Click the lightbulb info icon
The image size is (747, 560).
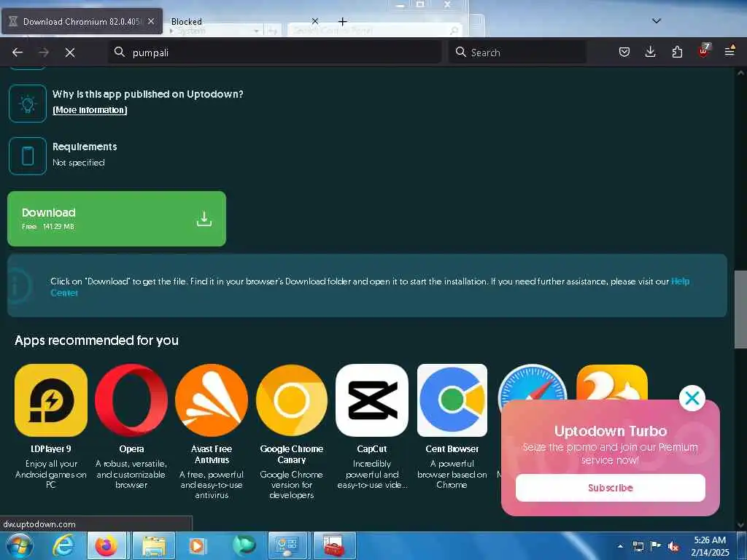click(x=28, y=104)
